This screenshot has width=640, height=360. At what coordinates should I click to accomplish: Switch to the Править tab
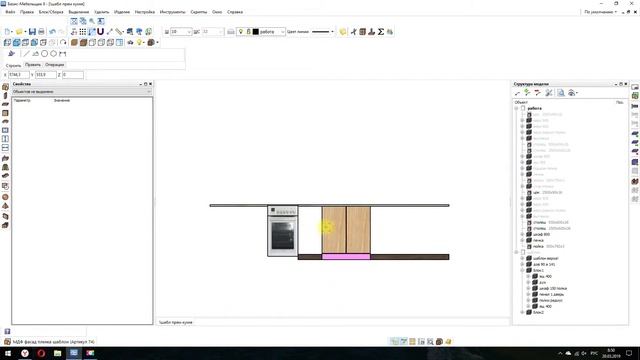click(x=33, y=64)
